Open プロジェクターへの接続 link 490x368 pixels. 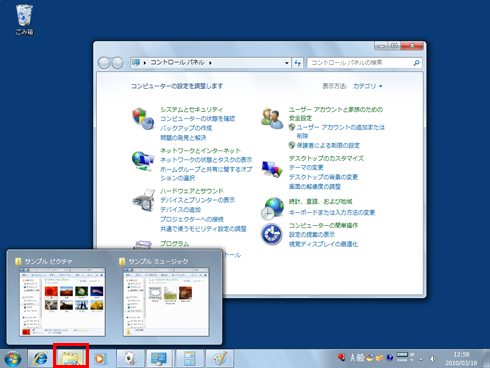coord(192,219)
